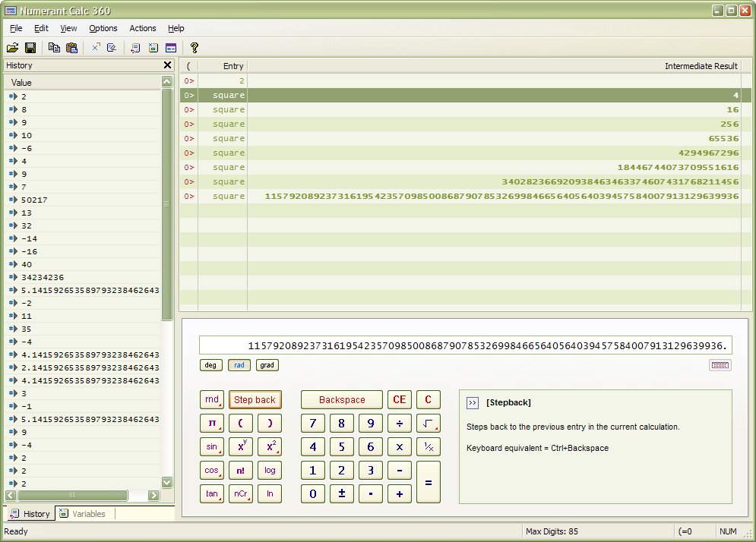Click the Step back button

[x=255, y=399]
